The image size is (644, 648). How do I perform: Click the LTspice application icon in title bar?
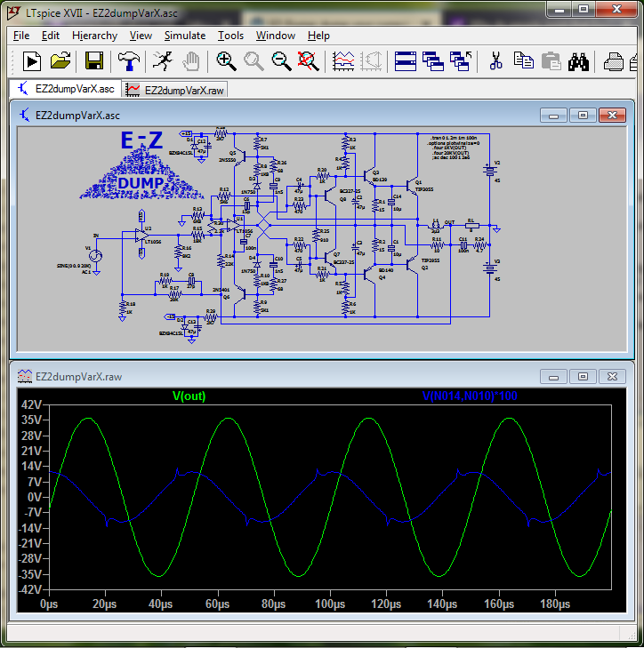13,12
